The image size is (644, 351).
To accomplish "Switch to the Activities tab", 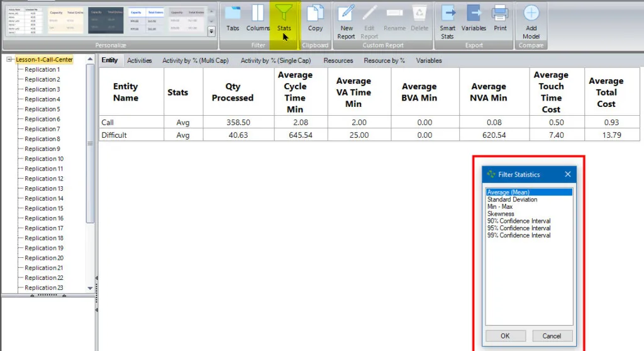I will pos(139,60).
